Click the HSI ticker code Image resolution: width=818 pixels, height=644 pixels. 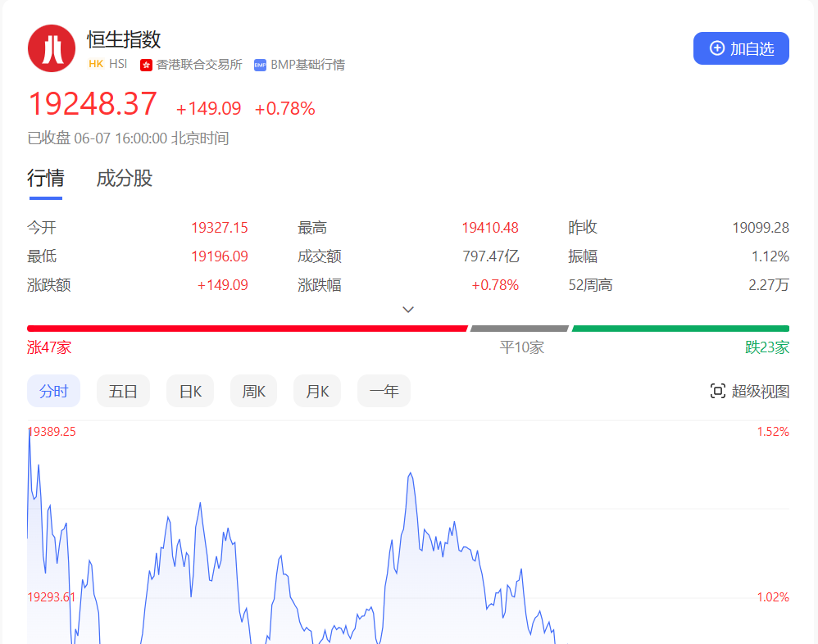coord(118,64)
